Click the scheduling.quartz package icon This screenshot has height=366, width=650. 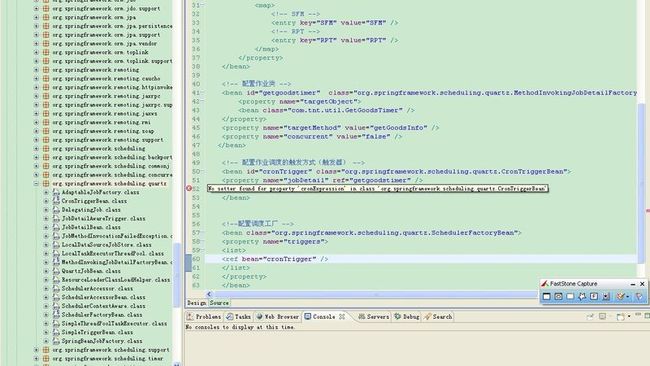coord(46,183)
